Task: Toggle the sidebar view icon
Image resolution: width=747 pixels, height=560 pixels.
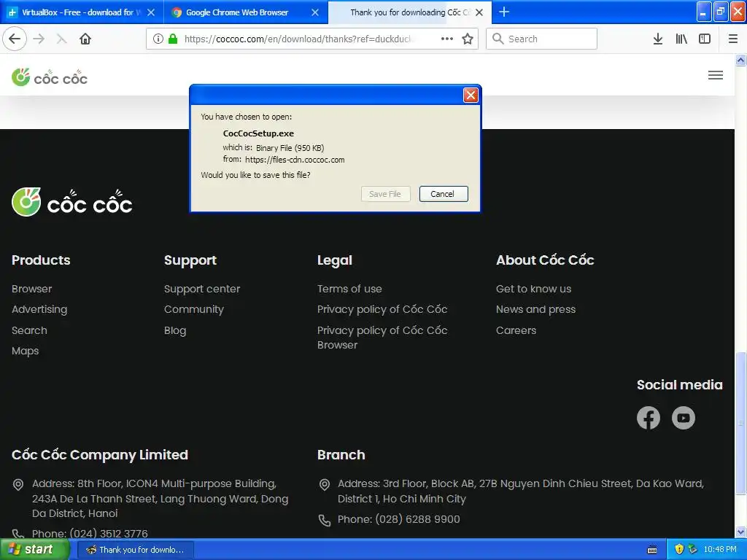Action: [x=705, y=39]
